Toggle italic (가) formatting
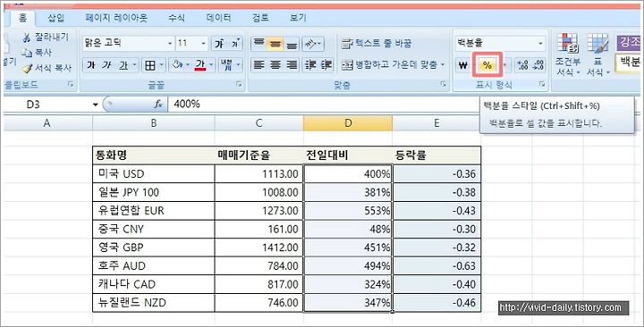The width and height of the screenshot is (644, 327). 106,65
